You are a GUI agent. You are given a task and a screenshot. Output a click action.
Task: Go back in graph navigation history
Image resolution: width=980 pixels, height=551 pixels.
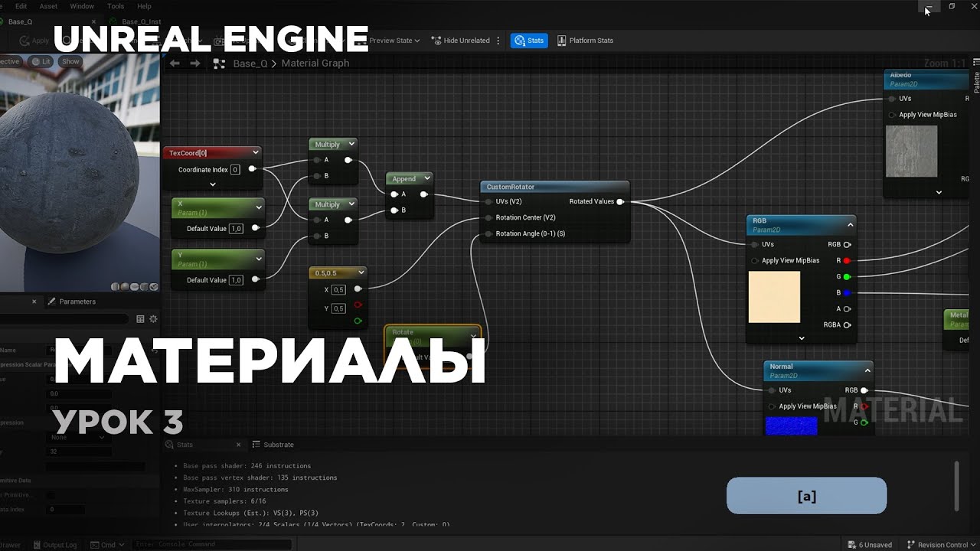pyautogui.click(x=175, y=64)
